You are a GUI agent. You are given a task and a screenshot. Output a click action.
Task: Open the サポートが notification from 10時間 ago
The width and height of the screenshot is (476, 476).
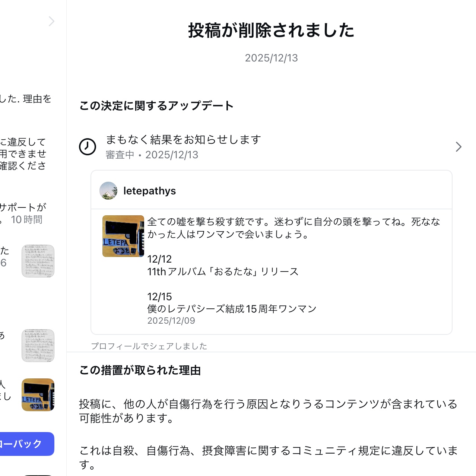(23, 213)
